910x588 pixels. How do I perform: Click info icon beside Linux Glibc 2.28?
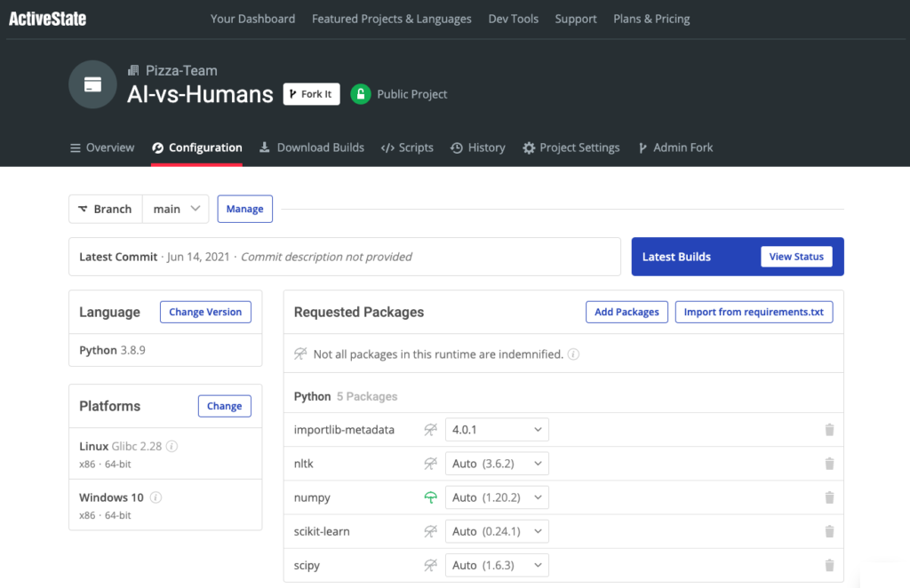[172, 446]
